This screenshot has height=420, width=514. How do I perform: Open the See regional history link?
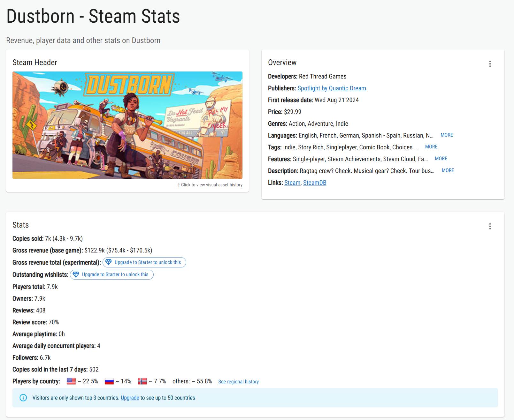coord(238,382)
